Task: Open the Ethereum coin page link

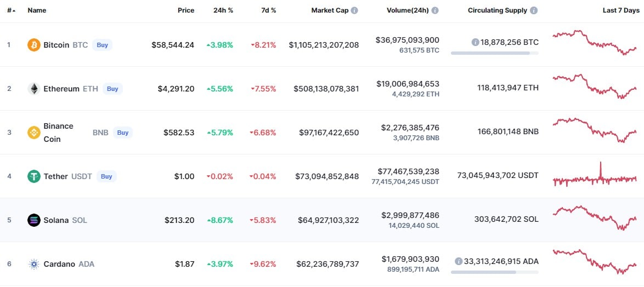Action: coord(61,89)
